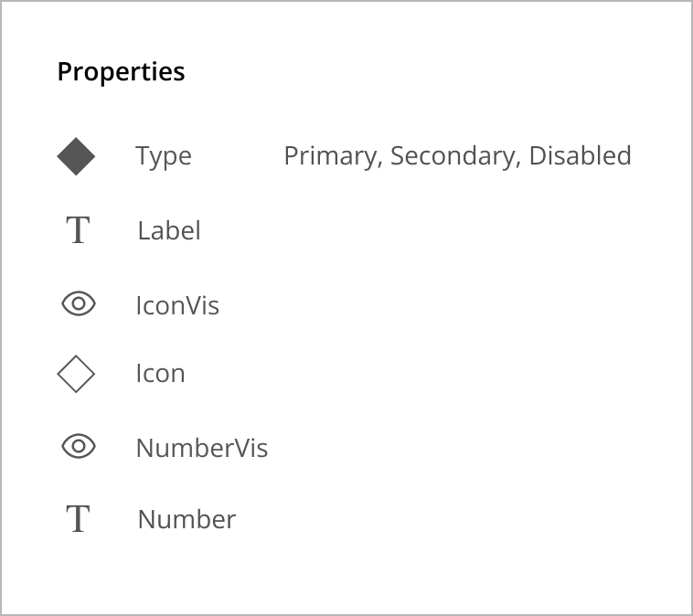Toggle the eye icon beside IconVis

click(79, 303)
